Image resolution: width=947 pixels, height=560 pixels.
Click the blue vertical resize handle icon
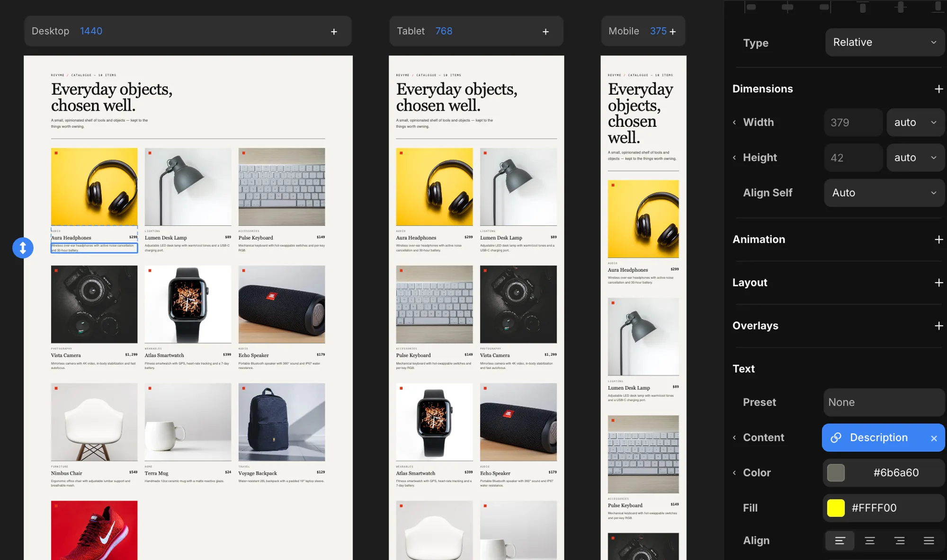[x=23, y=248]
